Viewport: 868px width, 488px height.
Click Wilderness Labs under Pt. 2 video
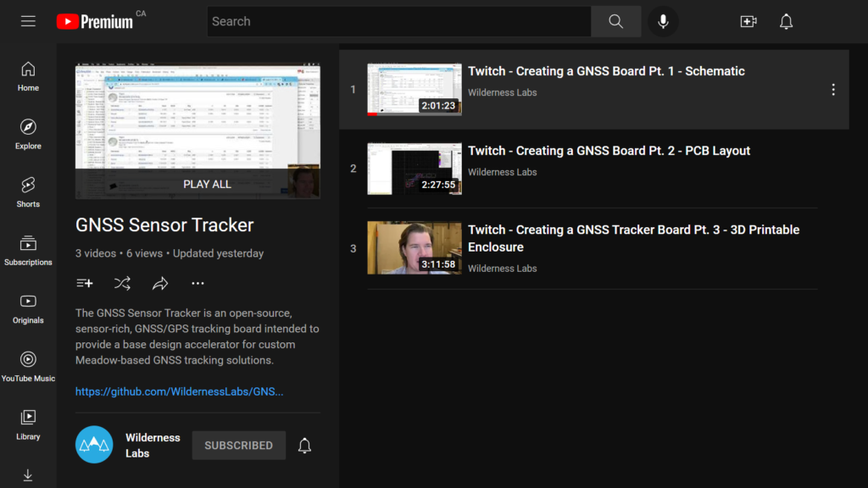(502, 172)
